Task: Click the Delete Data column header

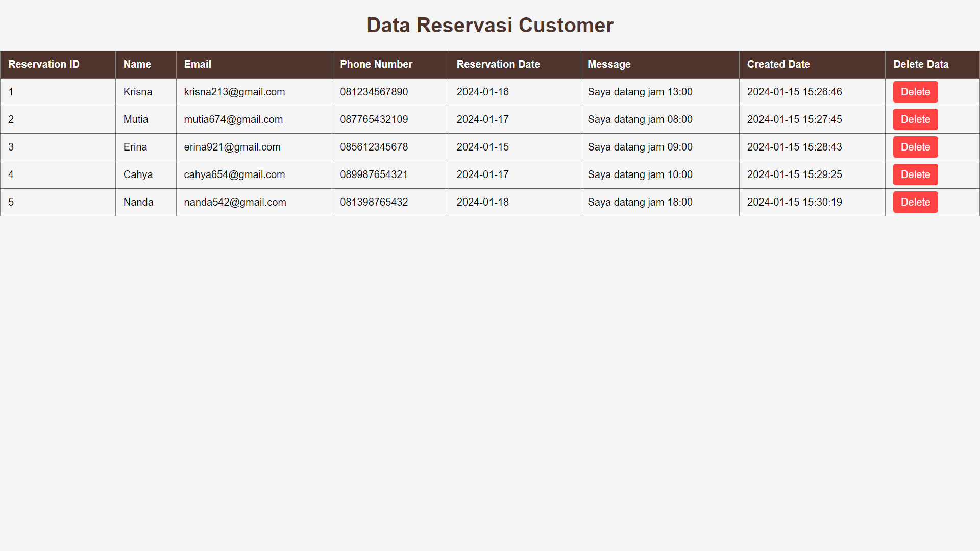Action: click(x=933, y=64)
